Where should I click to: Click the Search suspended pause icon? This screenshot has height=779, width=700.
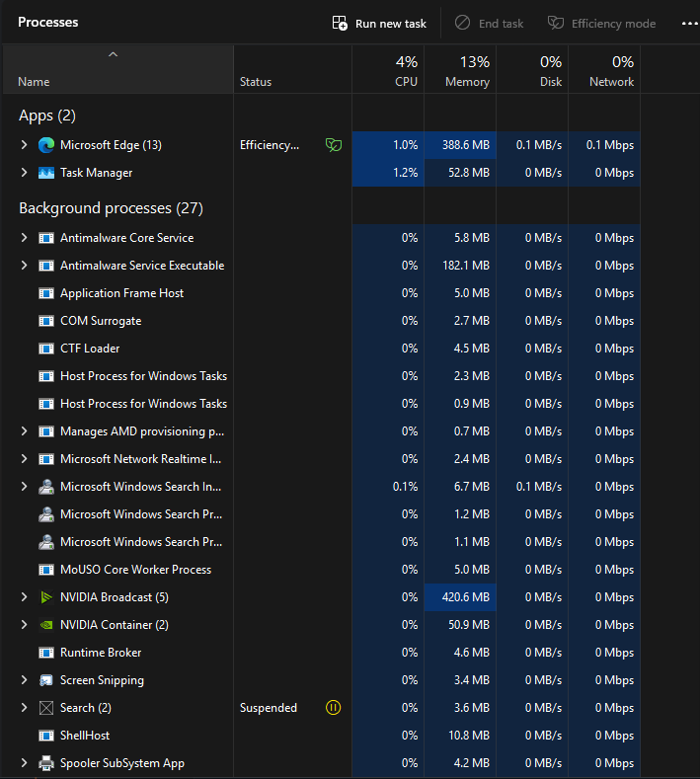click(x=334, y=708)
